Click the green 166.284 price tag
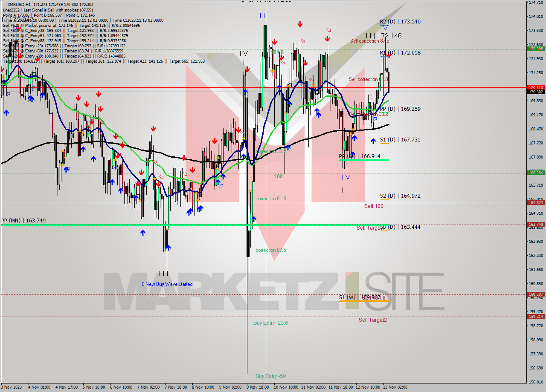Screen dimensions: 546x392 click(535, 173)
